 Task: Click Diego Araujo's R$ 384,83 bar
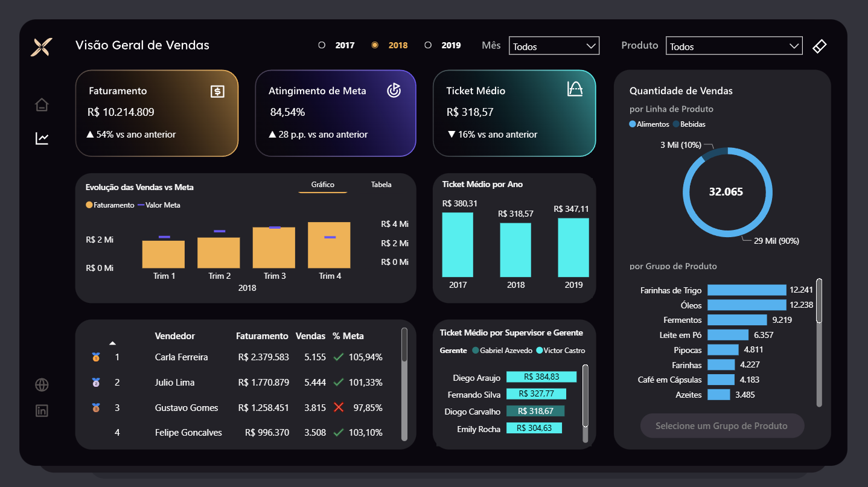click(x=541, y=377)
